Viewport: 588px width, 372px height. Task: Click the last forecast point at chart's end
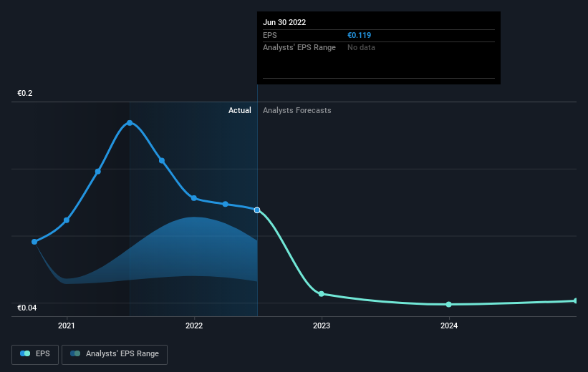[x=576, y=301]
